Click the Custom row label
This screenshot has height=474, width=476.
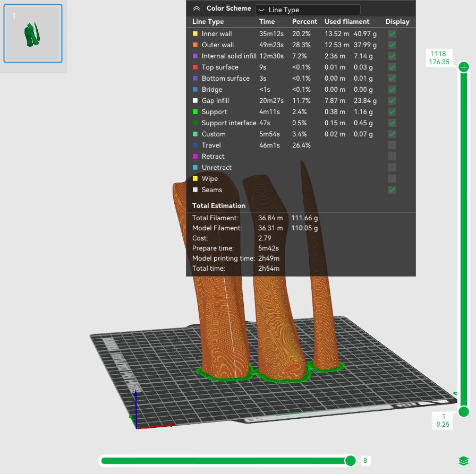(x=214, y=134)
